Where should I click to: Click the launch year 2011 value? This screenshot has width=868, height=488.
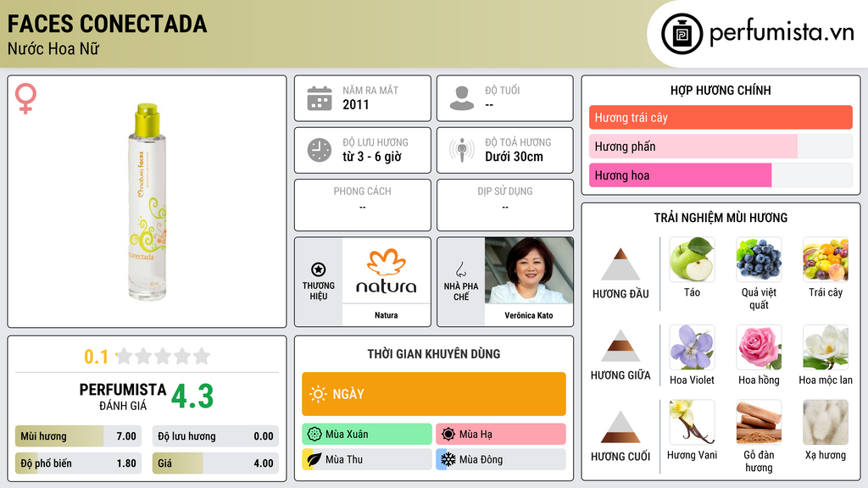tap(355, 105)
